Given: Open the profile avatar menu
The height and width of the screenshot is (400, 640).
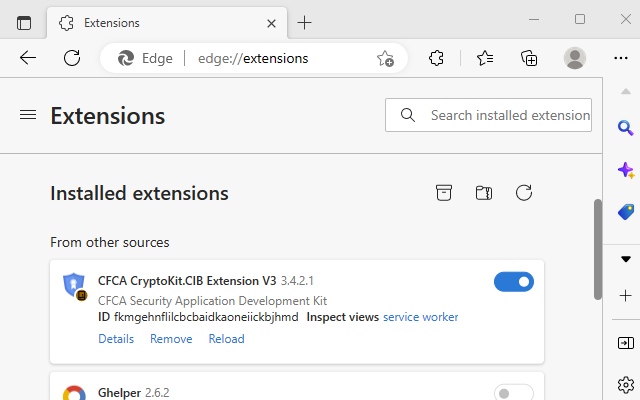Looking at the screenshot, I should coord(575,58).
